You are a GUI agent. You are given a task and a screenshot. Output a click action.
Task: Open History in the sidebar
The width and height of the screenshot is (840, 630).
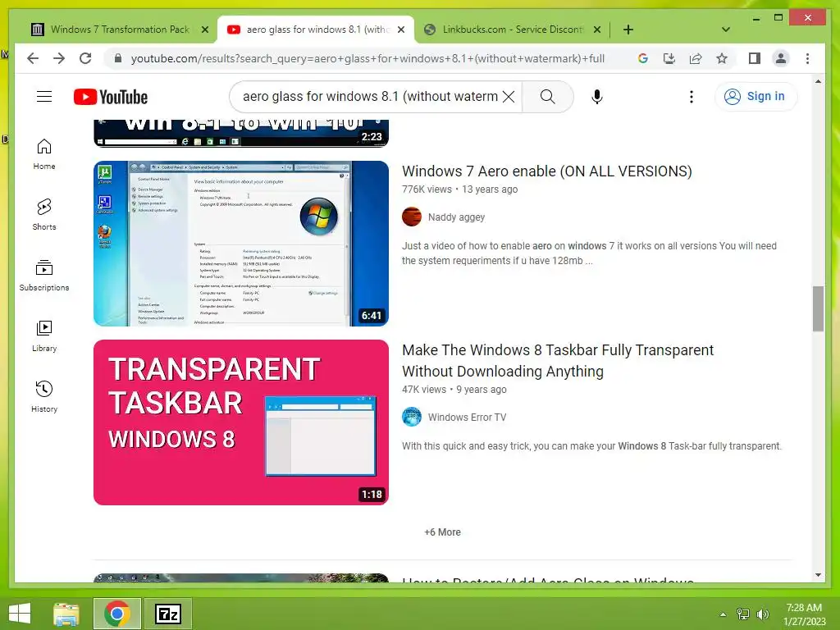tap(44, 396)
